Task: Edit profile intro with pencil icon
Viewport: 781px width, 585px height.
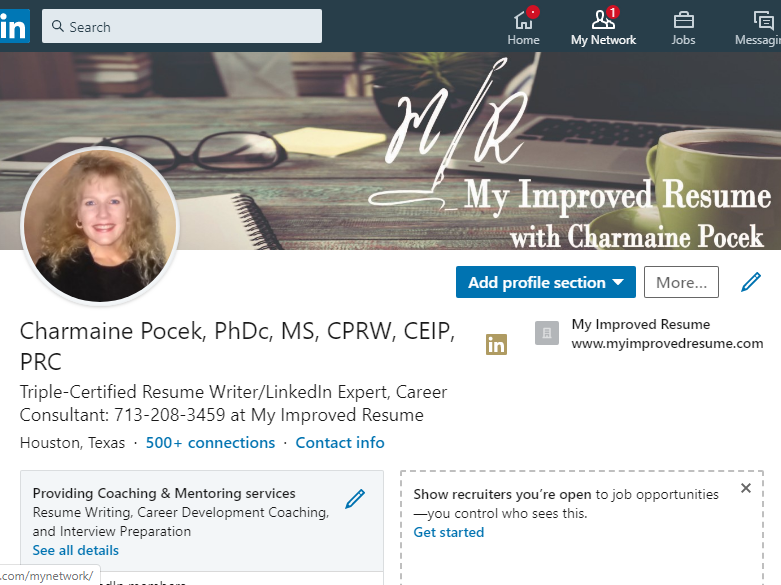Action: (x=751, y=282)
